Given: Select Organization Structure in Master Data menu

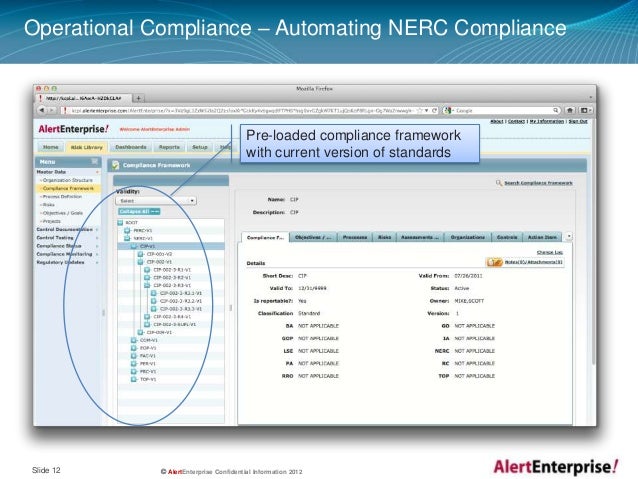Looking at the screenshot, I should point(68,180).
